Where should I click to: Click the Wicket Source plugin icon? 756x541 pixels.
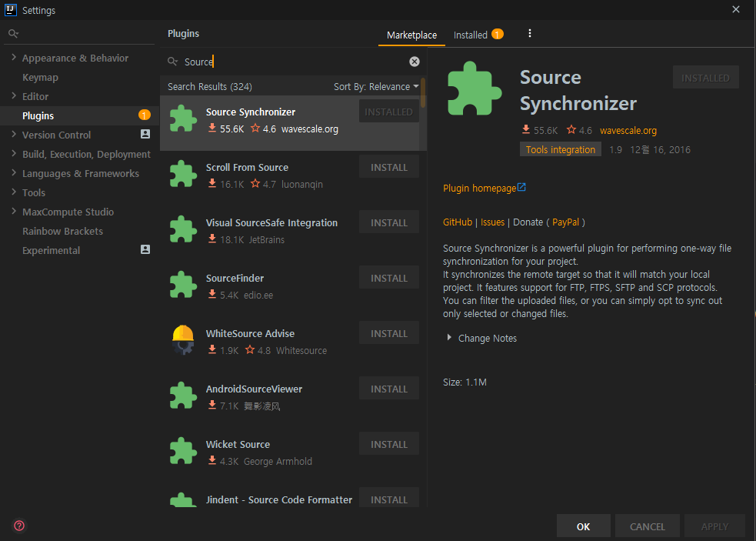(183, 451)
